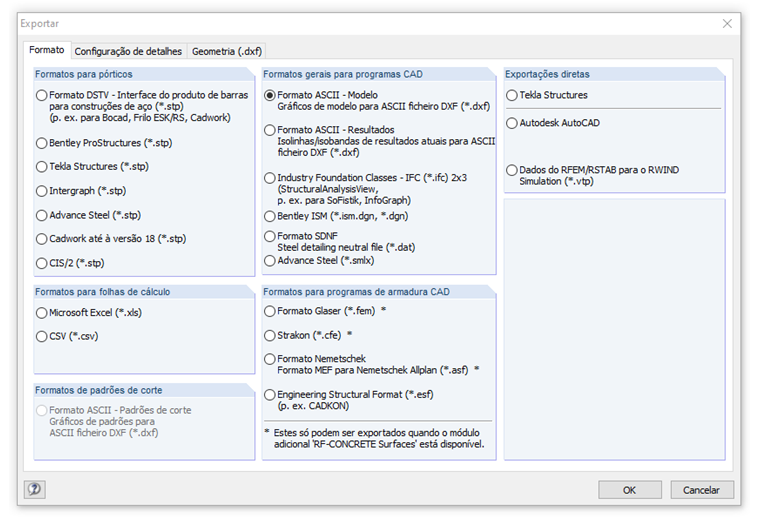
Task: Pick Engineering Structural Format (*.esf)
Action: [270, 395]
